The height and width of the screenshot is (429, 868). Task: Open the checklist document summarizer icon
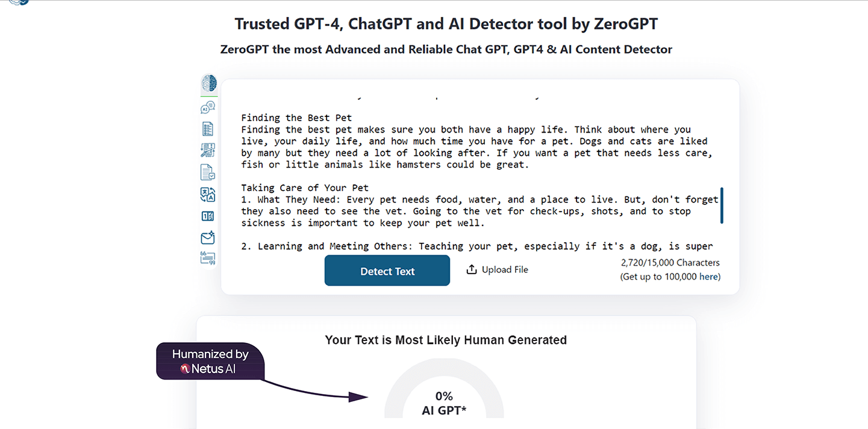(x=208, y=128)
